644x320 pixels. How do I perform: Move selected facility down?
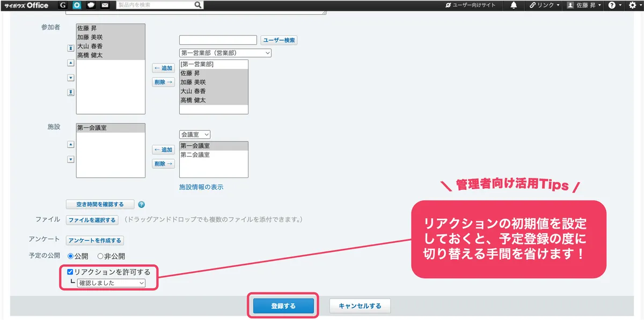pyautogui.click(x=70, y=159)
